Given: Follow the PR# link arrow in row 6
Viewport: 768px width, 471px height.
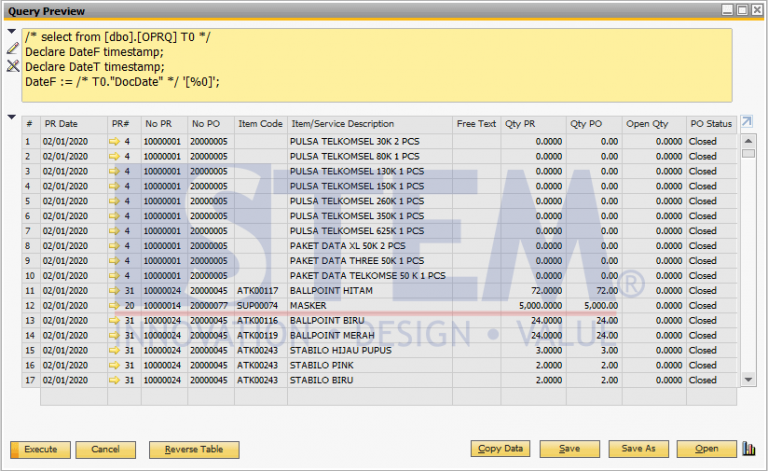Looking at the screenshot, I should [115, 216].
